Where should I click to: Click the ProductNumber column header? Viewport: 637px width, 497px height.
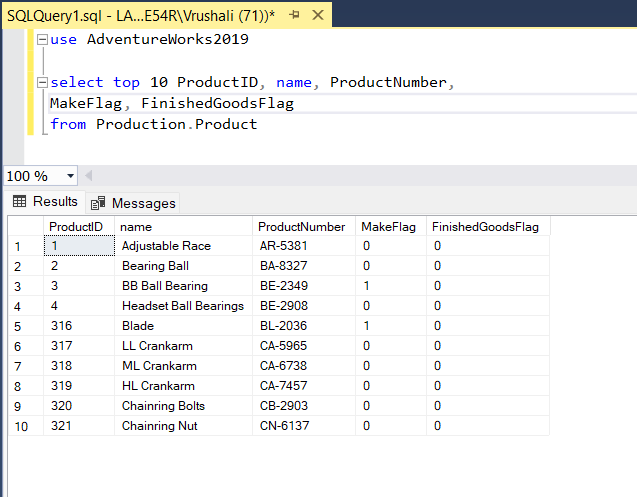[x=301, y=227]
